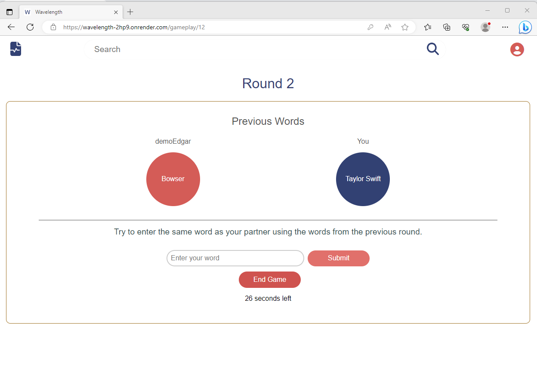Open the tab actions menu top-left
Screen dimensions: 537x392
9,12
